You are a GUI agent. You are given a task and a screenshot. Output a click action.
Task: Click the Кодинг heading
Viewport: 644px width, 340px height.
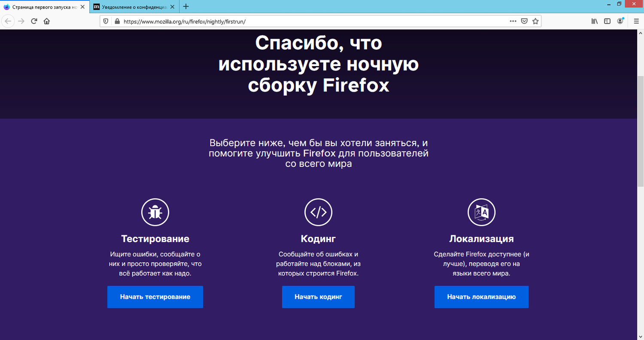pyautogui.click(x=318, y=239)
